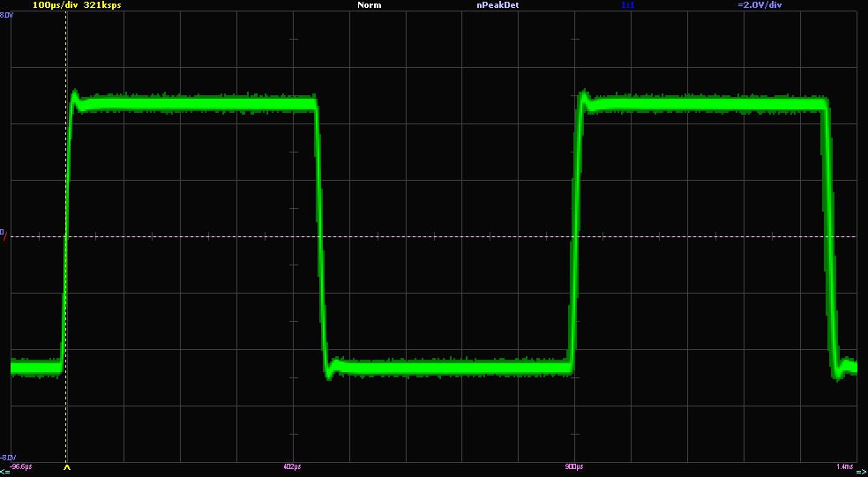Click the nPeakDet acquisition mode label

coord(498,5)
